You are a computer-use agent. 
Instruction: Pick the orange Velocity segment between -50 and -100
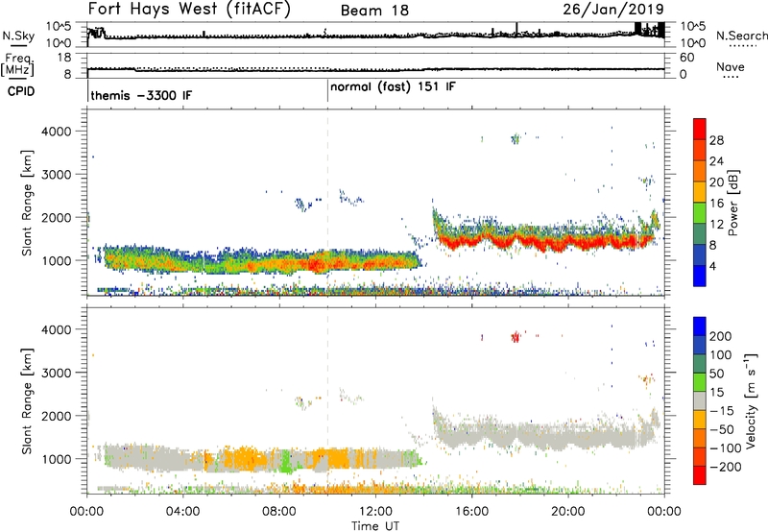pos(700,438)
